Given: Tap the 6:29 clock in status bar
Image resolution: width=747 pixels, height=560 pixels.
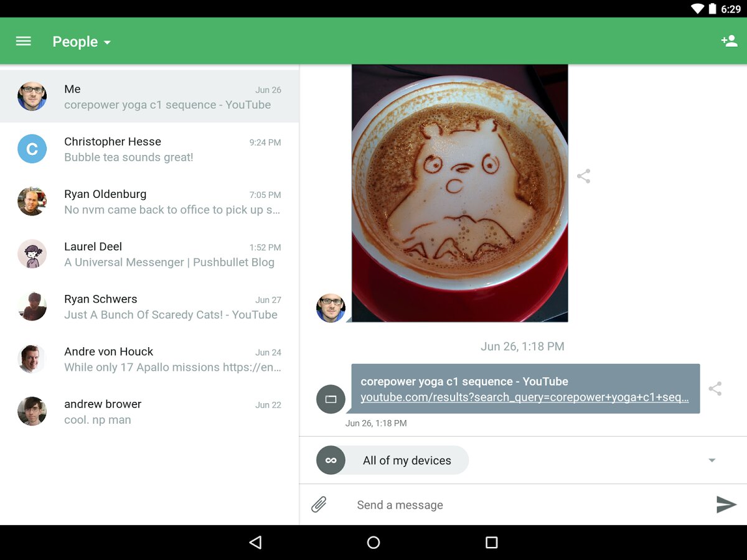Looking at the screenshot, I should pos(731,9).
